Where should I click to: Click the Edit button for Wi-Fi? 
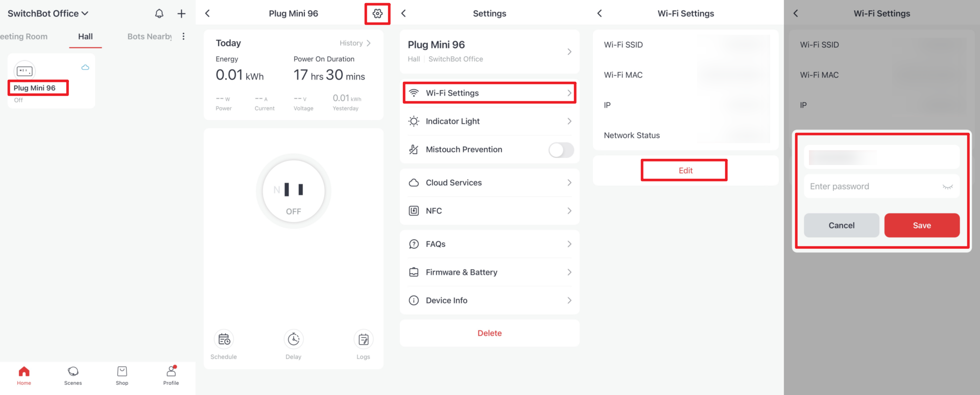pyautogui.click(x=685, y=171)
